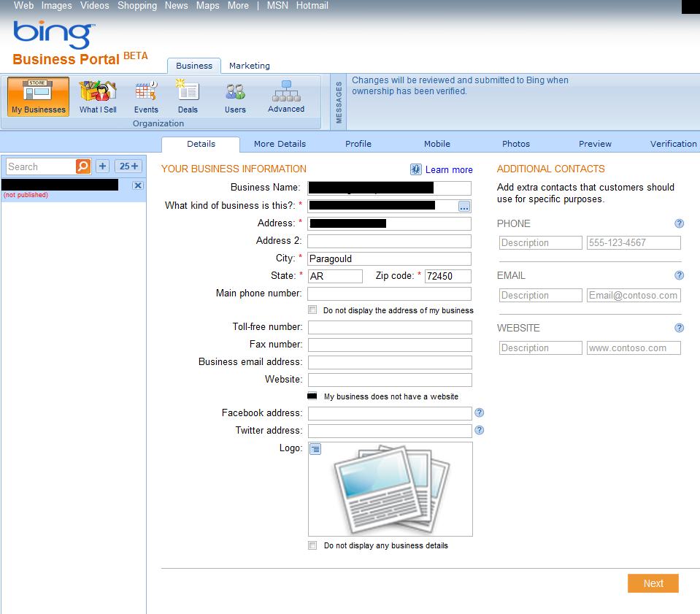Go to Web search link
This screenshot has width=700, height=614.
coord(23,5)
